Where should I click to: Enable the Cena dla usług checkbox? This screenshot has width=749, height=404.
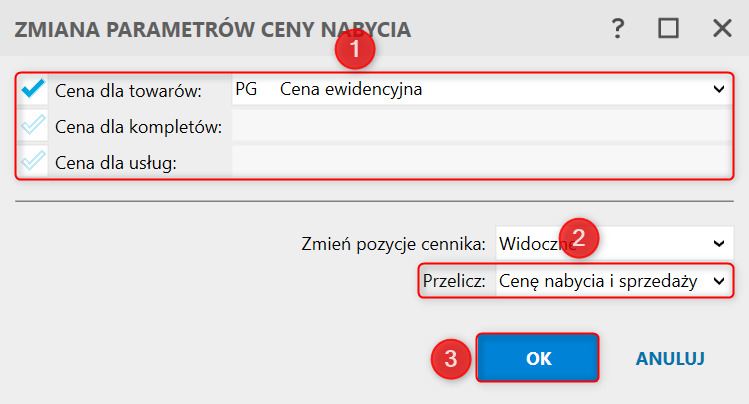(33, 162)
